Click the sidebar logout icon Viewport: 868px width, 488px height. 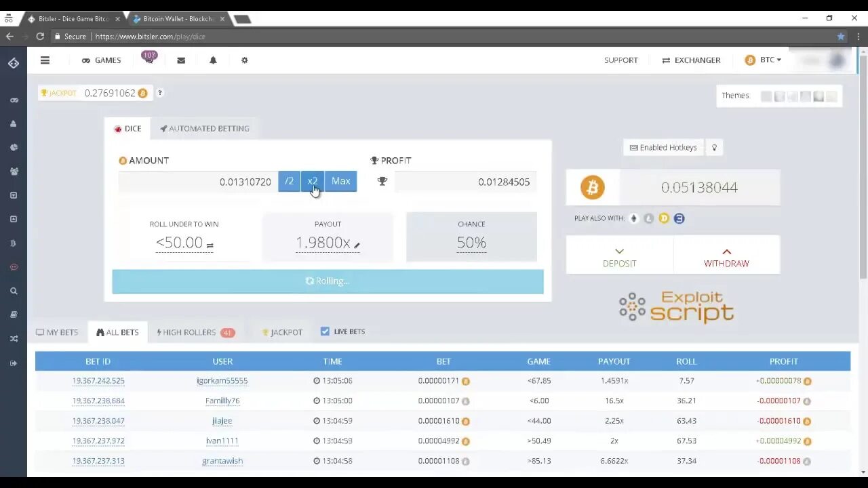pos(14,363)
